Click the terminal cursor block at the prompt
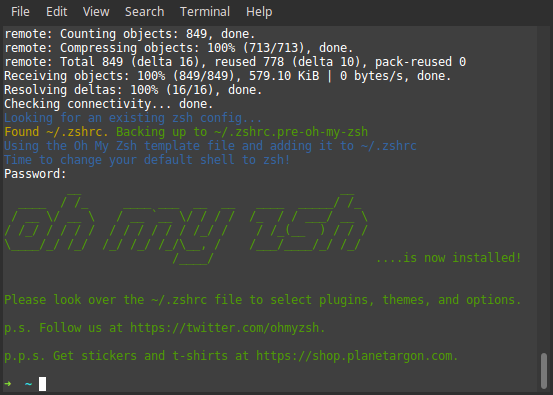Image resolution: width=553 pixels, height=395 pixels. [x=42, y=384]
